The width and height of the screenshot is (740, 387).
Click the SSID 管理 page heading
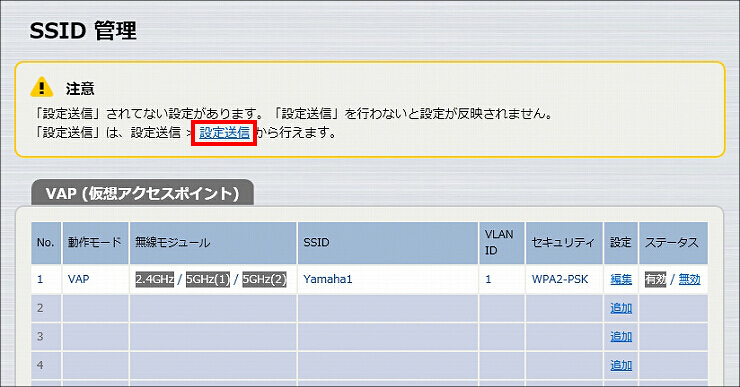(83, 31)
